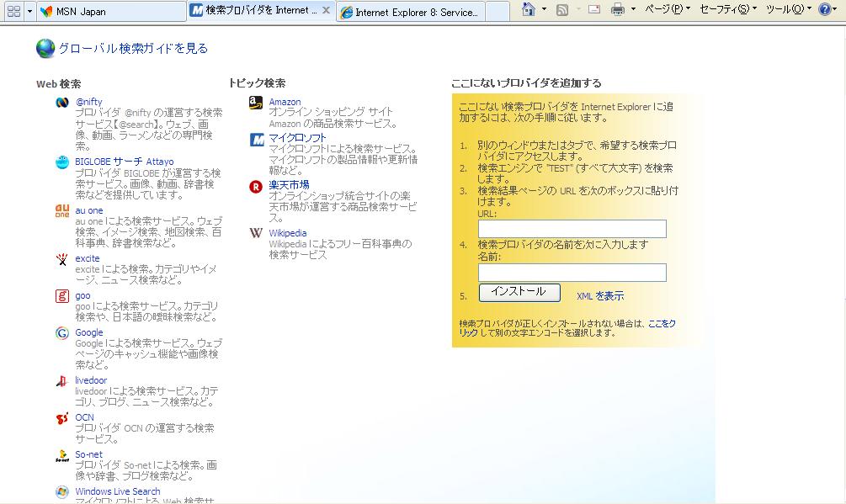Open the Wikipedia link
Screen dimensions: 846x504
click(288, 233)
